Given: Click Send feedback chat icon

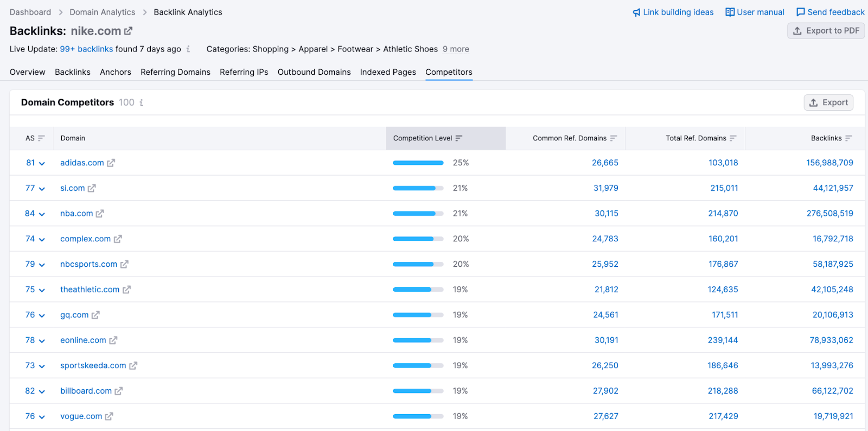Looking at the screenshot, I should [801, 12].
